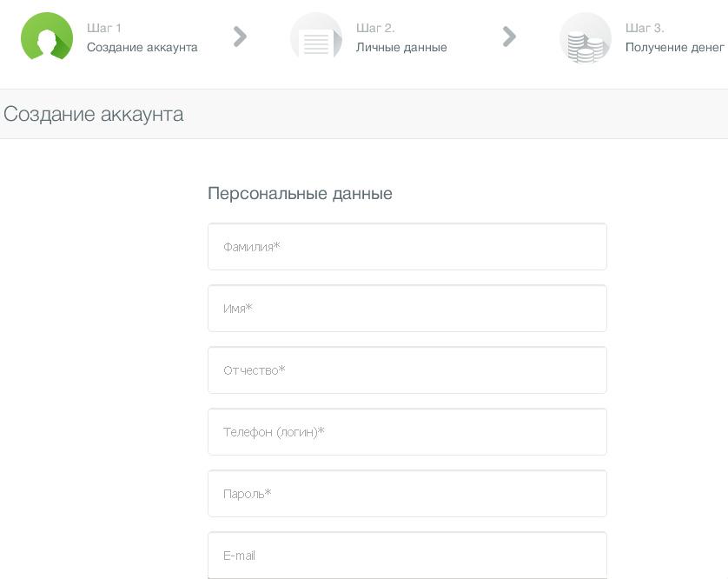Activate the E-mail input field

407,556
